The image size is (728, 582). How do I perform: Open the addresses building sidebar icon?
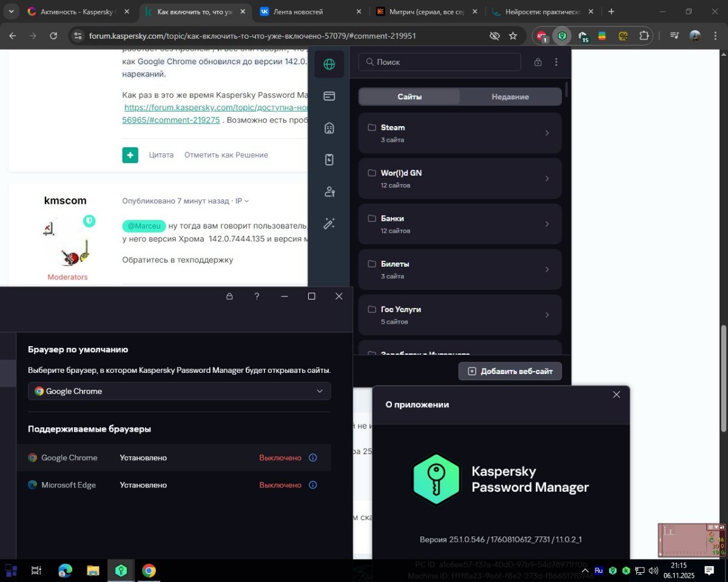pyautogui.click(x=329, y=128)
